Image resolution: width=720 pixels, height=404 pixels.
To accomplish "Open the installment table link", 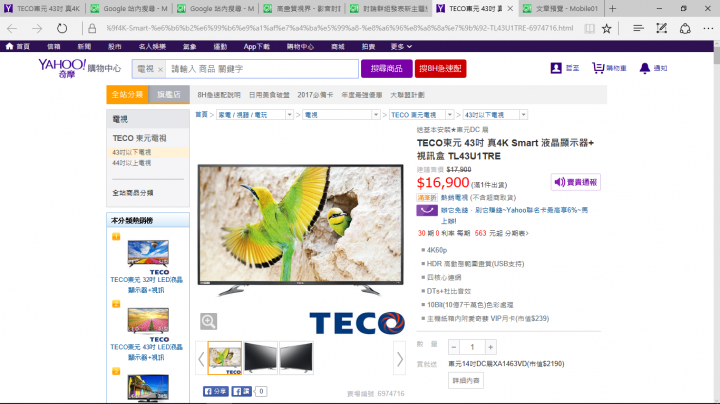I will [x=517, y=233].
